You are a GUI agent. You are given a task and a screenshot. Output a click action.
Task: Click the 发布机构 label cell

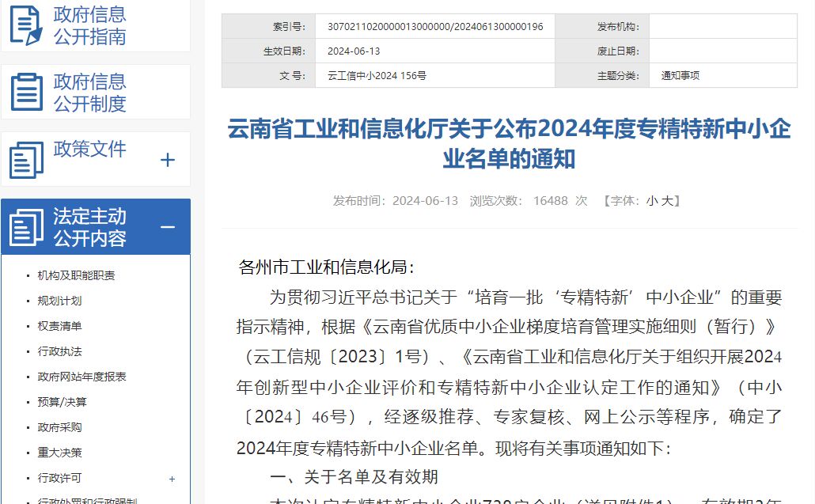pos(602,26)
